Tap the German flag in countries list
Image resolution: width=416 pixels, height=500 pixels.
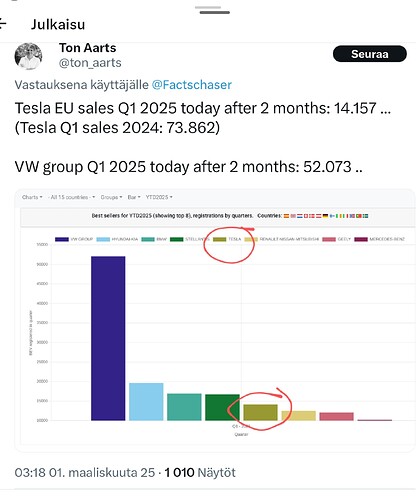coord(325,216)
